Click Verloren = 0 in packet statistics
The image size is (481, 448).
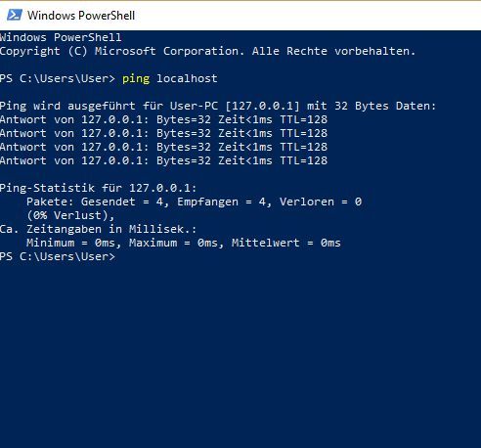tap(321, 202)
